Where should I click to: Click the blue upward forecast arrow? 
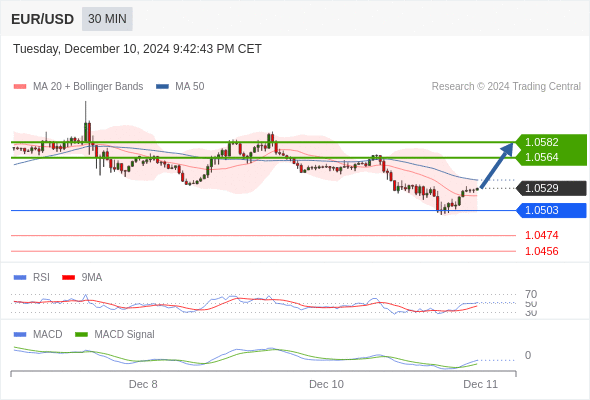pos(497,165)
